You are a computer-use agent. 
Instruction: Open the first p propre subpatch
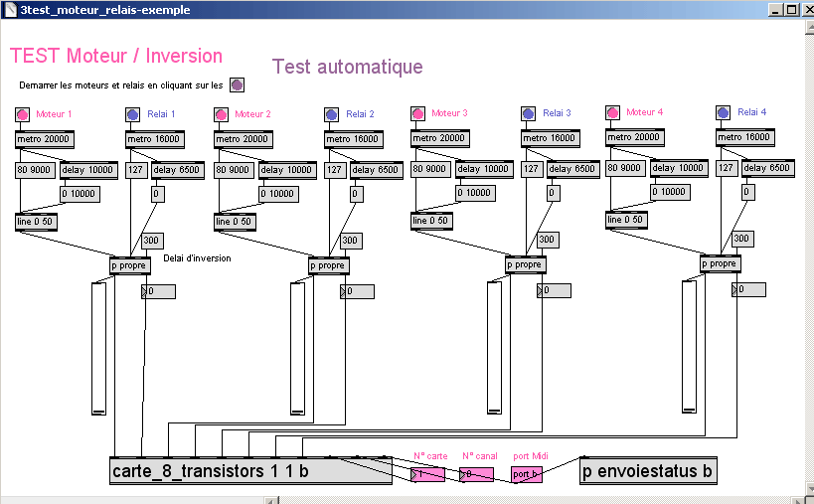coord(129,265)
